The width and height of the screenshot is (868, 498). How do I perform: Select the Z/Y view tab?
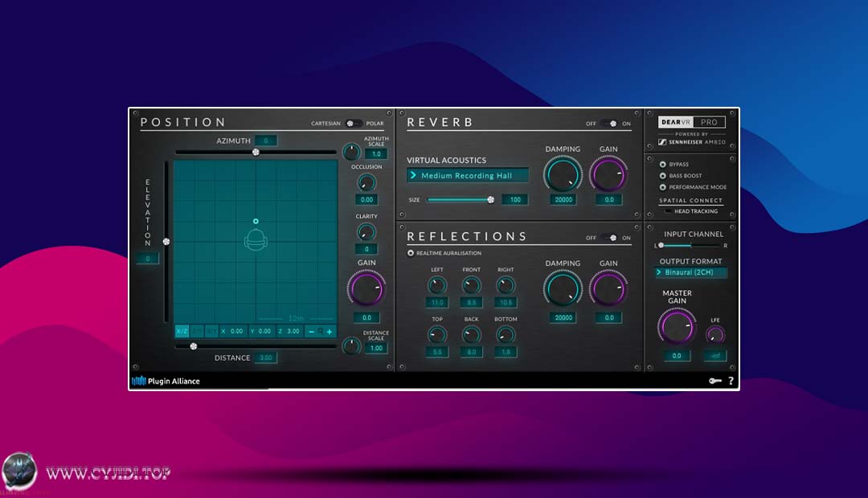click(x=197, y=331)
